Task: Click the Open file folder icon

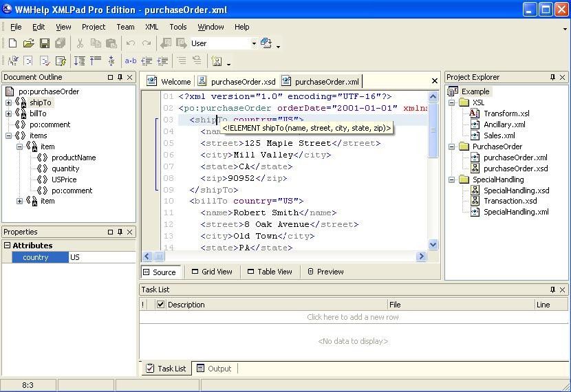Action: click(x=28, y=43)
